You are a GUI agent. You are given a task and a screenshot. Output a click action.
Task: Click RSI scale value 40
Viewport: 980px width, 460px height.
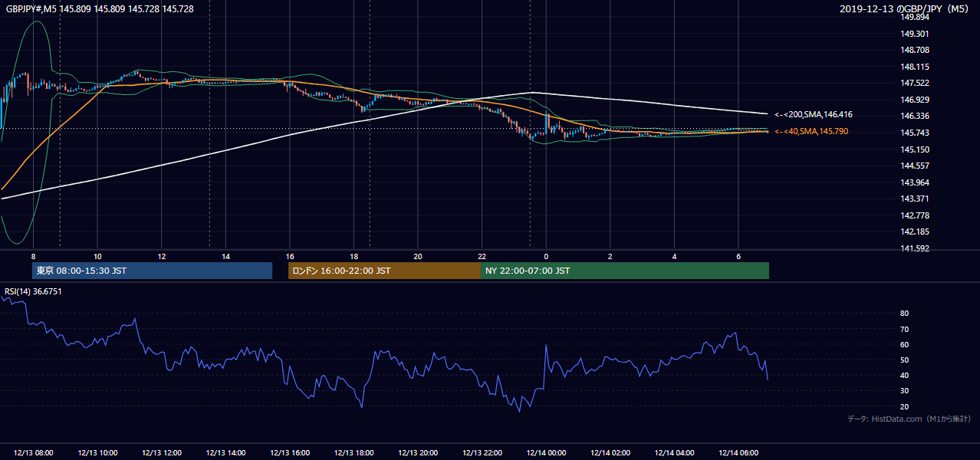coord(905,376)
